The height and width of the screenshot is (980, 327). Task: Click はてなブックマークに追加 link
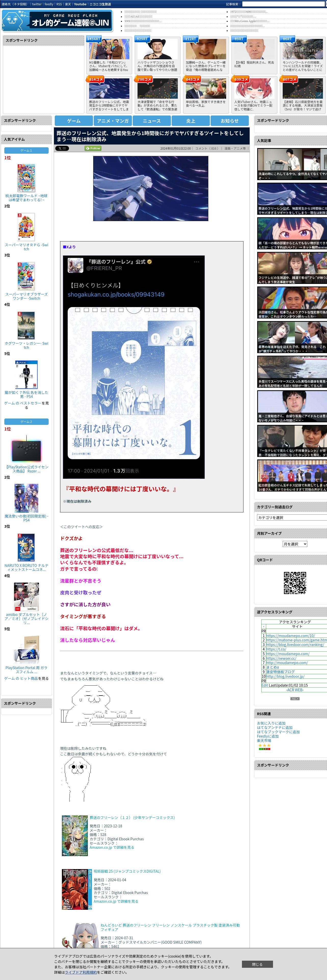(x=278, y=732)
